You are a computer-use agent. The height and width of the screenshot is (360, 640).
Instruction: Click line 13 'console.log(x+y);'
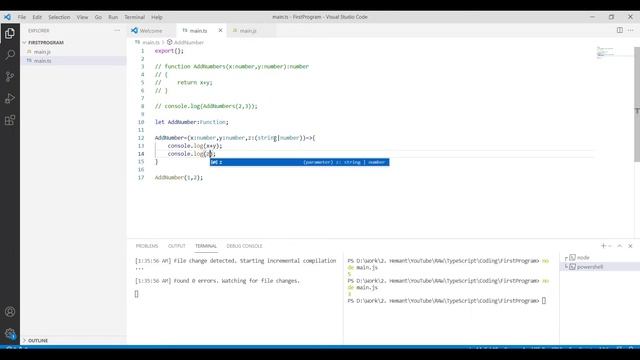pos(195,146)
